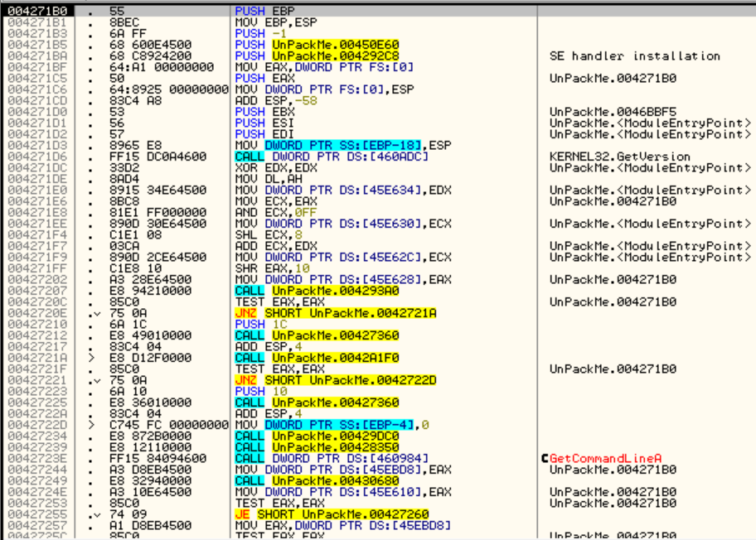This screenshot has width=756, height=540.
Task: Select PUSH 1C instruction
Action: coord(261,324)
